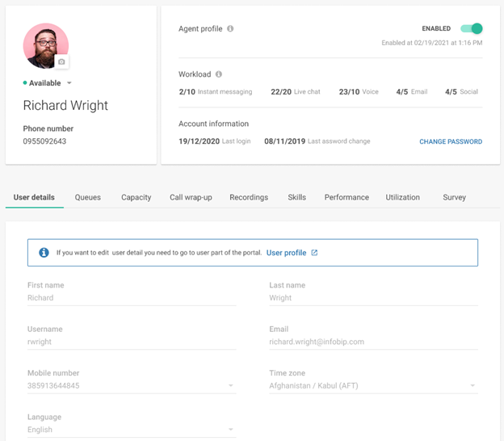Expand the Mobile number dropdown
This screenshot has height=441, width=504.
click(x=231, y=386)
